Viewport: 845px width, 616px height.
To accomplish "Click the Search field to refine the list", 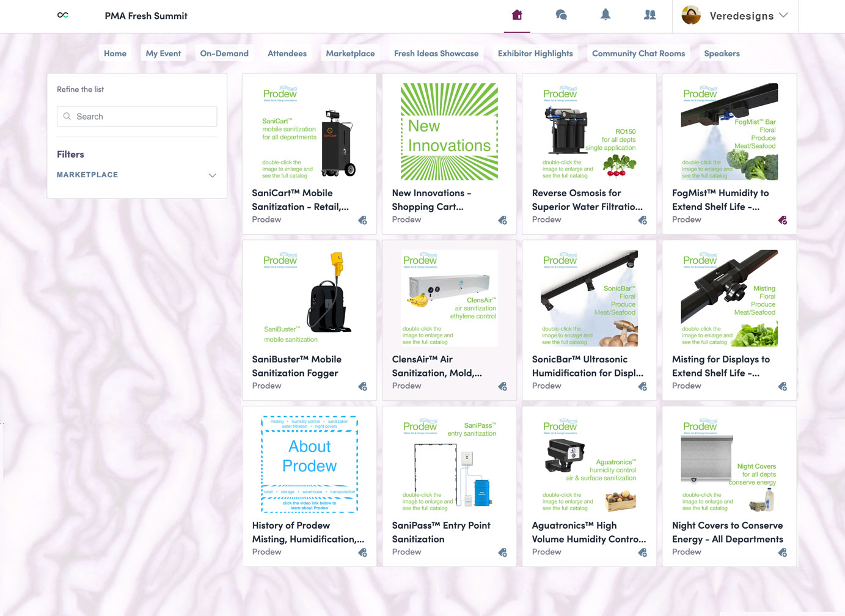I will pos(136,116).
